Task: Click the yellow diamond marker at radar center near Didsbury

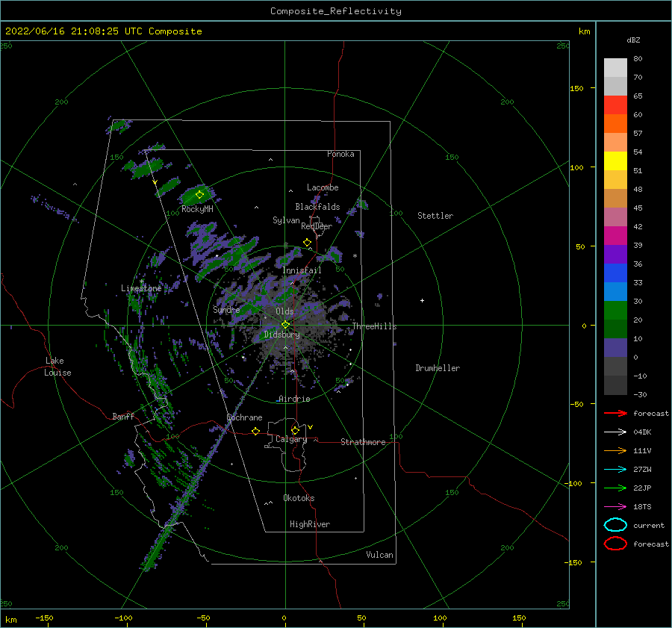Action: tap(285, 325)
